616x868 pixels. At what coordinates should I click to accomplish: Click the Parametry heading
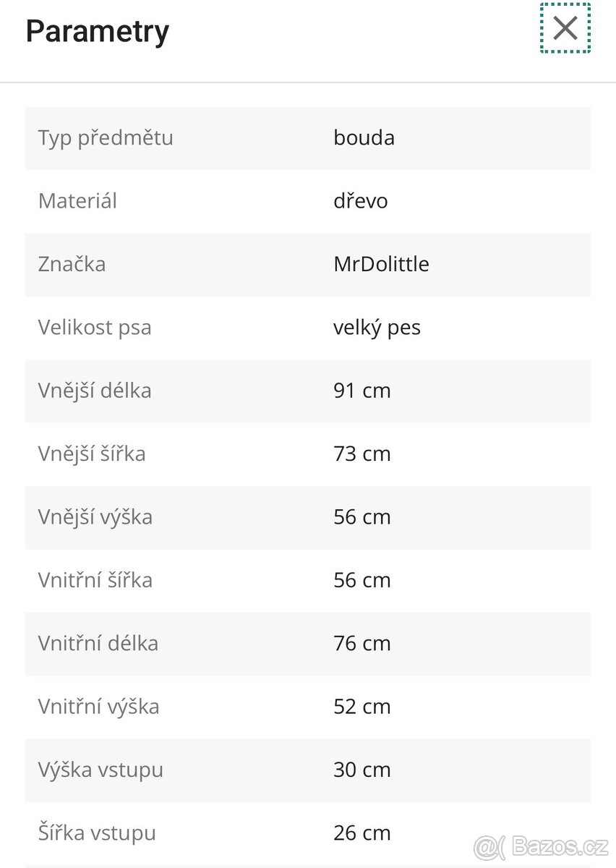[x=98, y=31]
